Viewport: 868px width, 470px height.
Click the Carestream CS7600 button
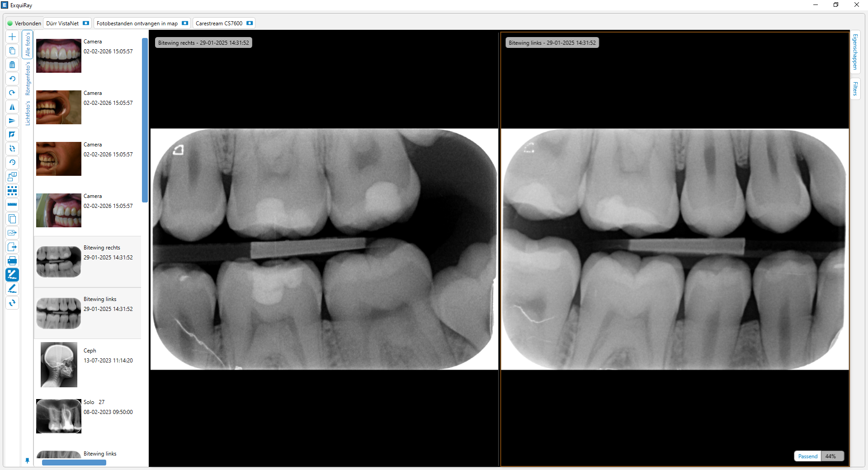pyautogui.click(x=224, y=23)
